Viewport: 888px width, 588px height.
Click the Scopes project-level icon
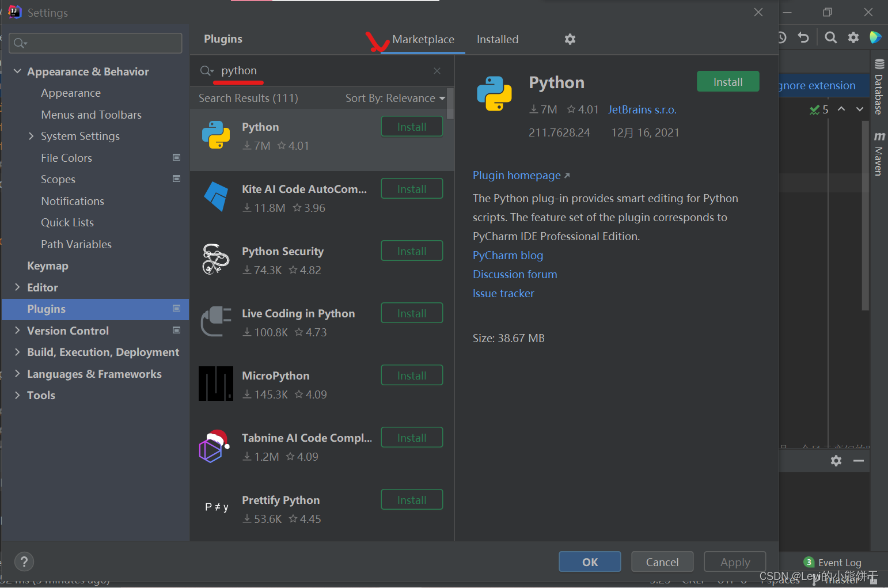(177, 179)
